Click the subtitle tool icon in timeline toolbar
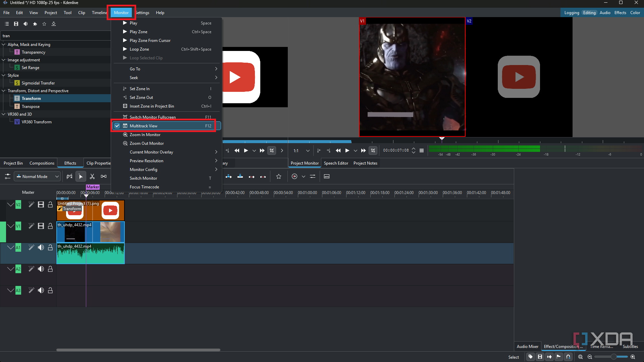The height and width of the screenshot is (362, 644). point(327,176)
